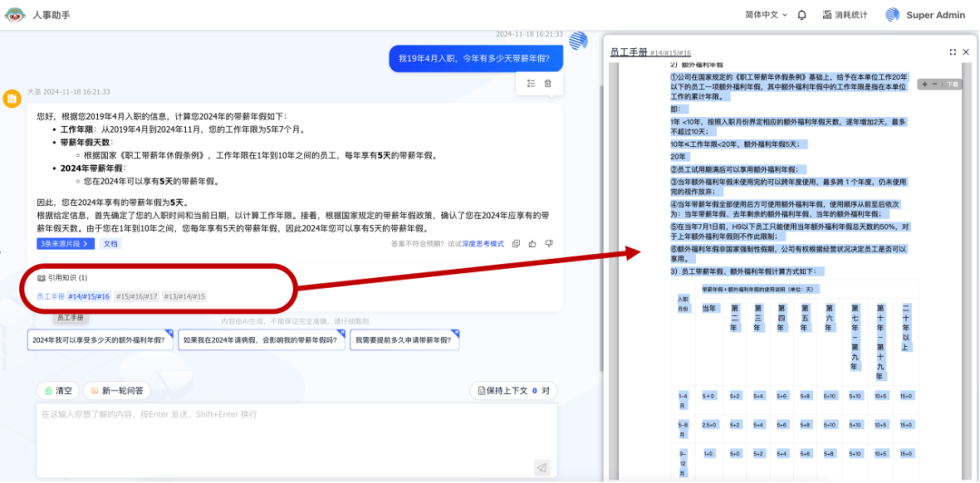Select the #15/#16/#17 reference chunk
The height and width of the screenshot is (483, 980).
coord(137,297)
